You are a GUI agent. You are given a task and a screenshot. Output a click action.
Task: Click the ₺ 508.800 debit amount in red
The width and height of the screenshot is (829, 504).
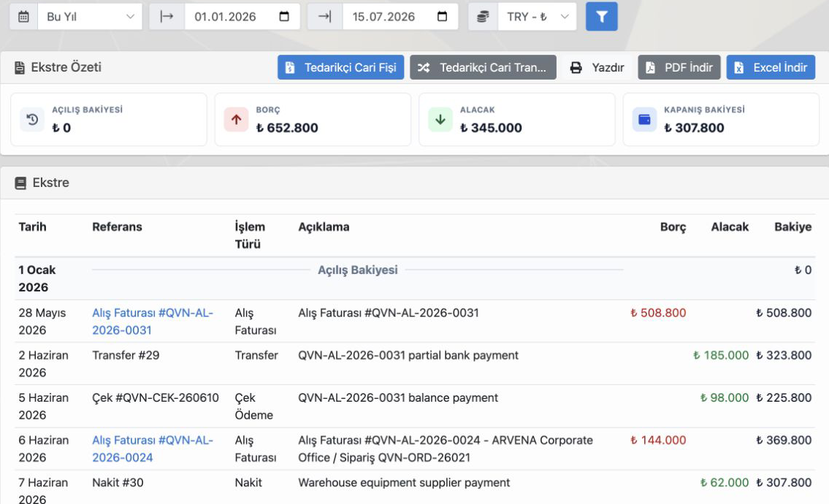(x=657, y=313)
